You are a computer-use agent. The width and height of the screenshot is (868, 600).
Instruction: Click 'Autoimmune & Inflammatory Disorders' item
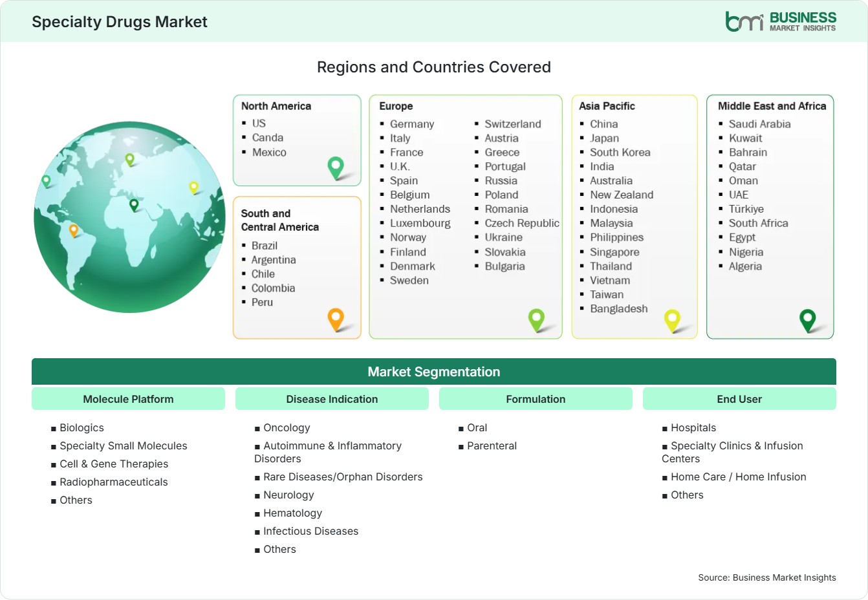328,453
